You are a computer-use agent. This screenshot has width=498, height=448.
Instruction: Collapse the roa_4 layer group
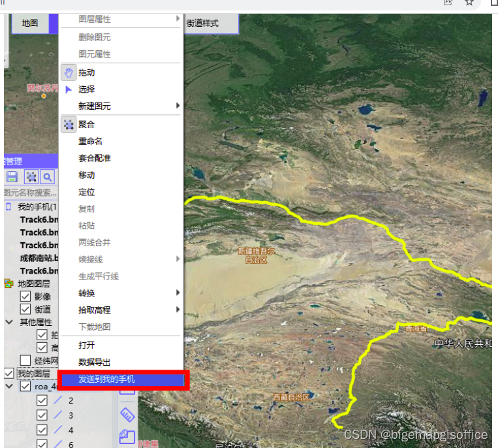(x=9, y=387)
